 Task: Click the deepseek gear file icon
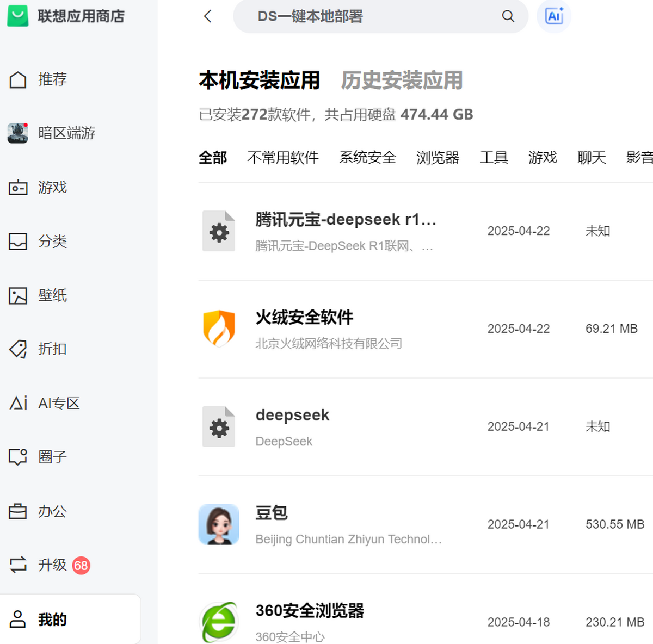(x=219, y=426)
